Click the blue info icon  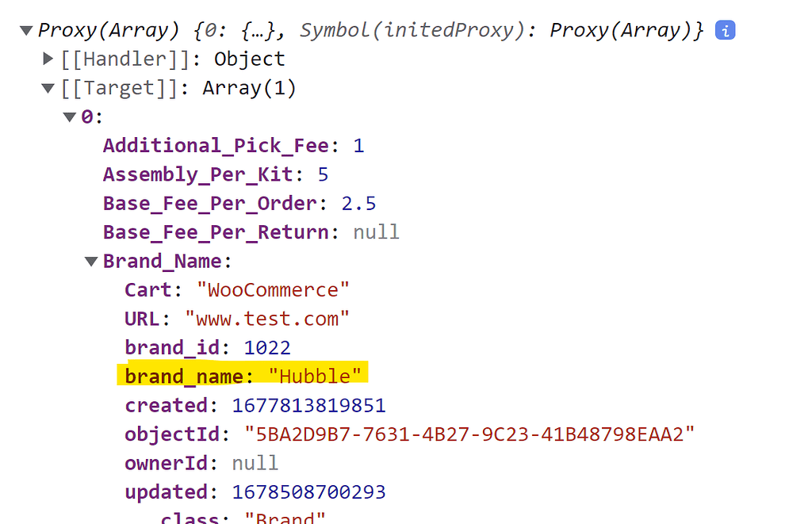(x=725, y=31)
